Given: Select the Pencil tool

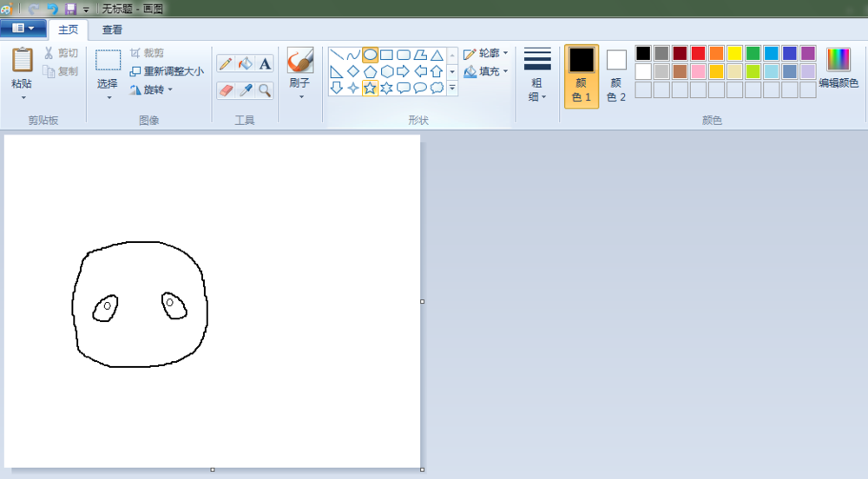Looking at the screenshot, I should pyautogui.click(x=226, y=63).
